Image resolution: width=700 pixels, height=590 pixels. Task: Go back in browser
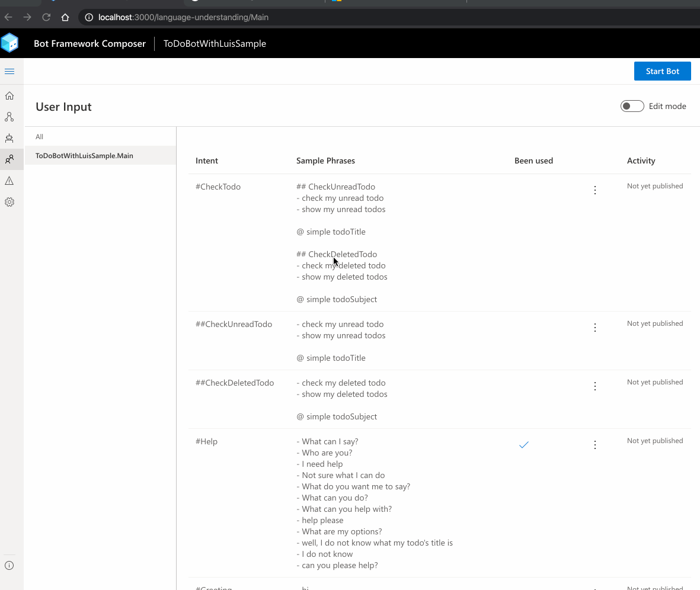tap(8, 17)
